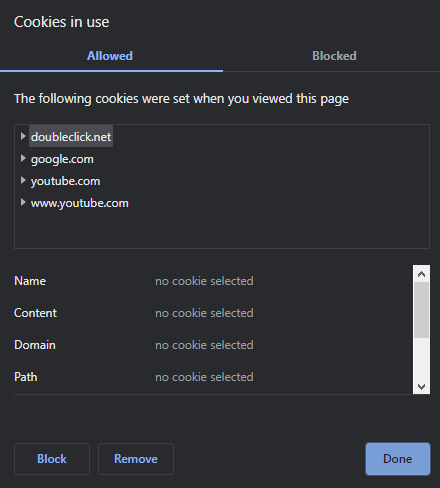Click the scrollbar track below the thumb
The height and width of the screenshot is (488, 440).
pos(421,358)
